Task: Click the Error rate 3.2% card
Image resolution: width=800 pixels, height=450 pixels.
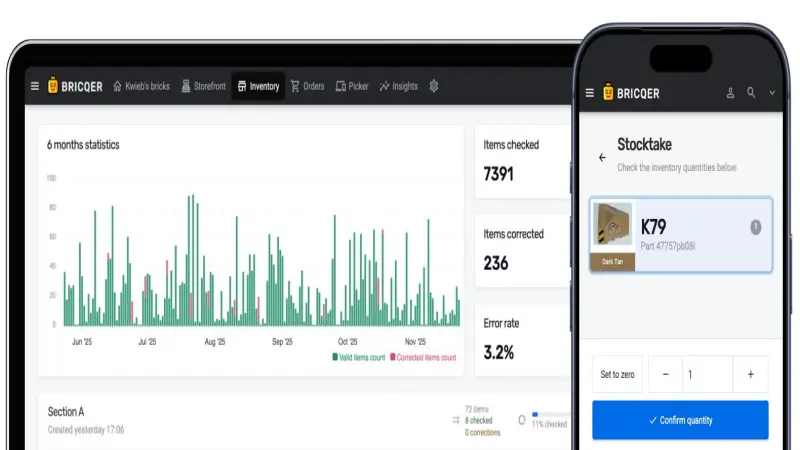Action: point(523,340)
